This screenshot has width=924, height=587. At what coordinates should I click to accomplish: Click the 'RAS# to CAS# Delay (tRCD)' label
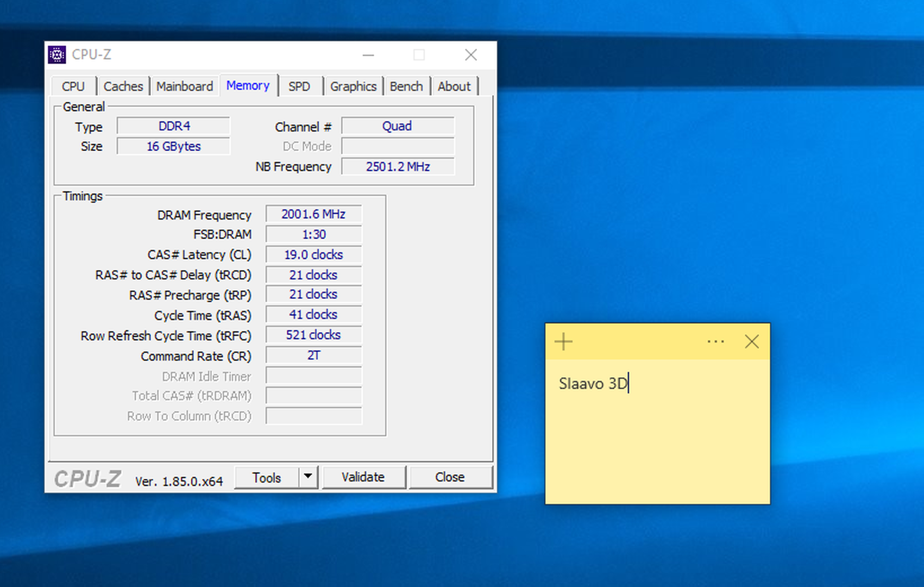click(173, 275)
